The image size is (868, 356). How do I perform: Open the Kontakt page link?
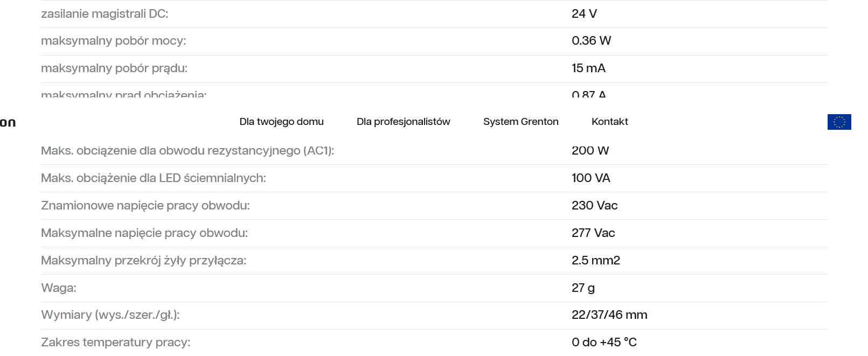[x=609, y=122]
